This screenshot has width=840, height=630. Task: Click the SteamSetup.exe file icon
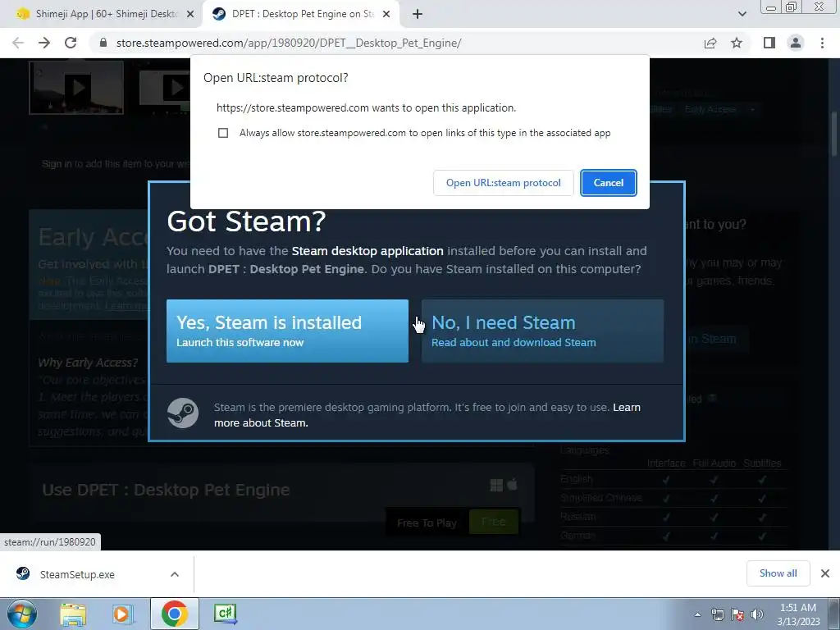[x=23, y=573]
